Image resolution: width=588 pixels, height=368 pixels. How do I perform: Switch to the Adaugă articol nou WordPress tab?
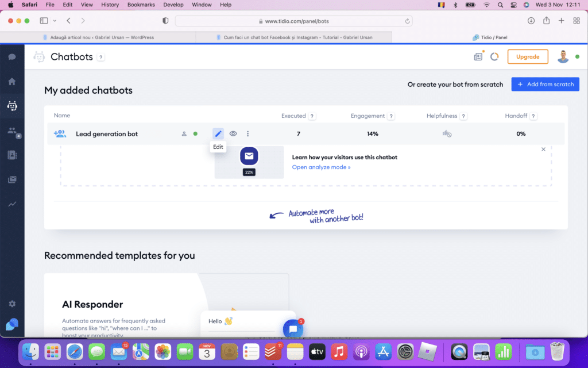pos(98,37)
